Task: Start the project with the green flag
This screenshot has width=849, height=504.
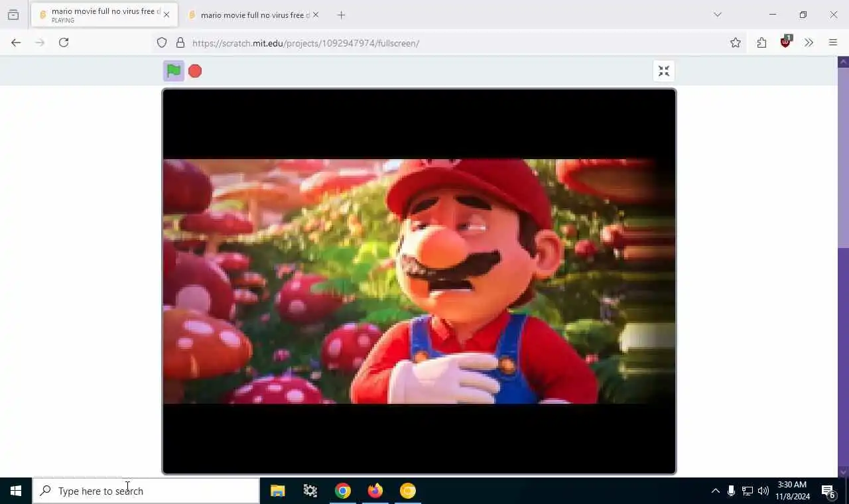Action: tap(174, 71)
